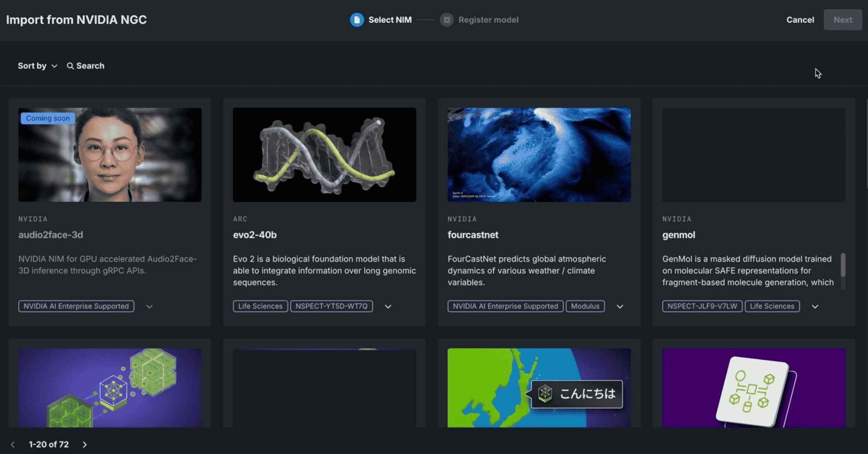This screenshot has height=454, width=868.
Task: Expand the fourcastnet card details
Action: click(x=620, y=306)
